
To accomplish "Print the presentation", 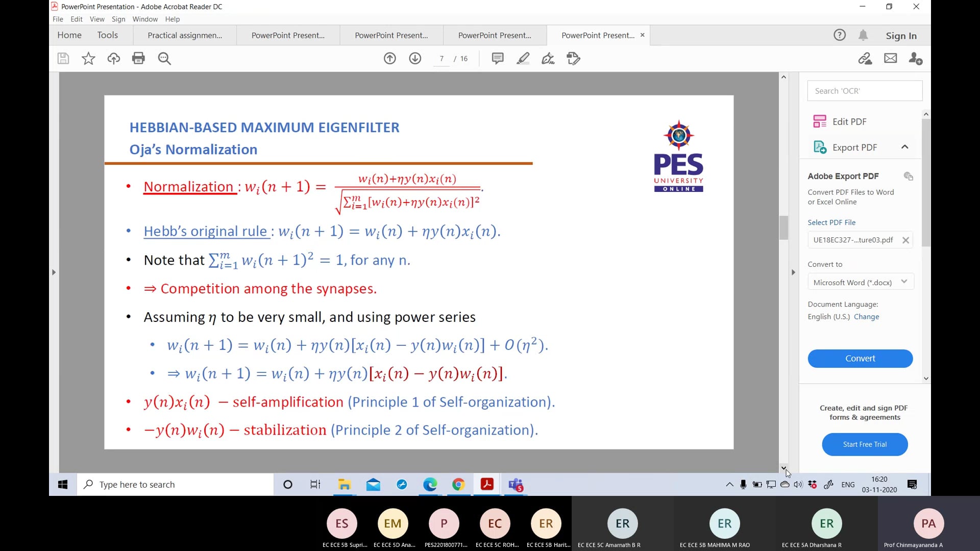I will [x=138, y=58].
